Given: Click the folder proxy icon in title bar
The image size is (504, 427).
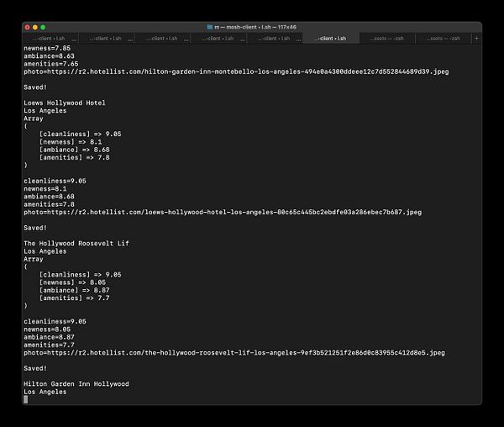Looking at the screenshot, I should pyautogui.click(x=209, y=27).
